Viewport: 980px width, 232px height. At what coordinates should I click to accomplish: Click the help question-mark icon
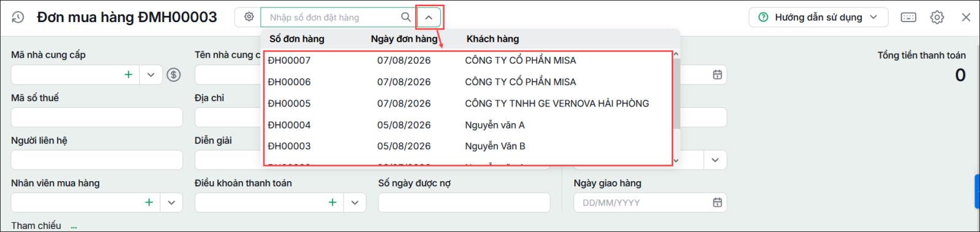click(763, 17)
